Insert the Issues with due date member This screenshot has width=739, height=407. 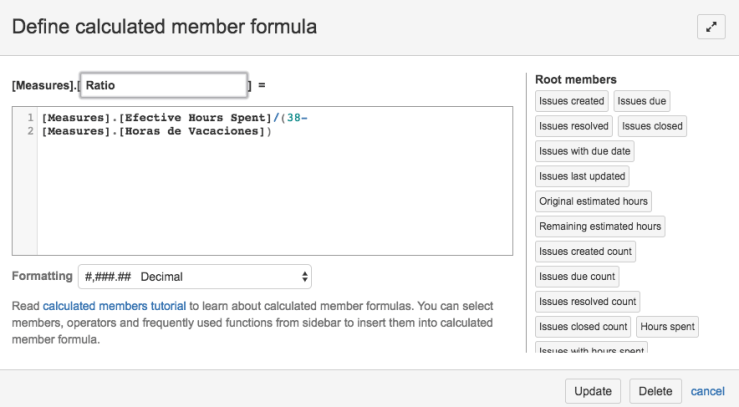coord(585,151)
